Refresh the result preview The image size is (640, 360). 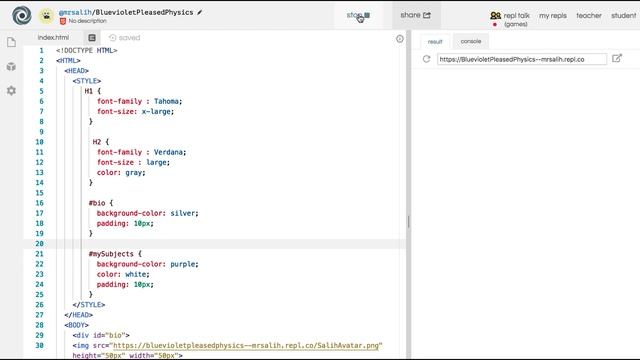click(x=427, y=59)
